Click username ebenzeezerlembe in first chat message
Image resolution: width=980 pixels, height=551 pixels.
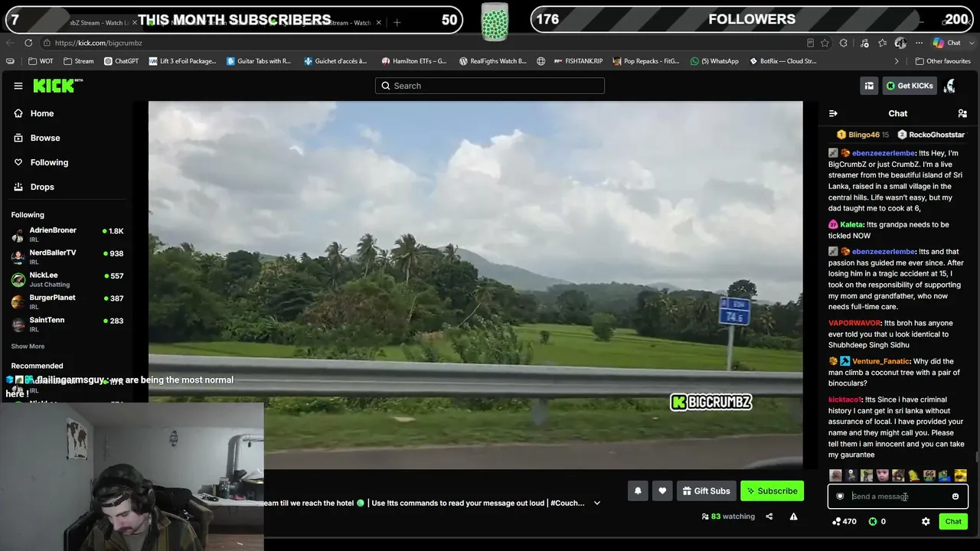(x=884, y=153)
